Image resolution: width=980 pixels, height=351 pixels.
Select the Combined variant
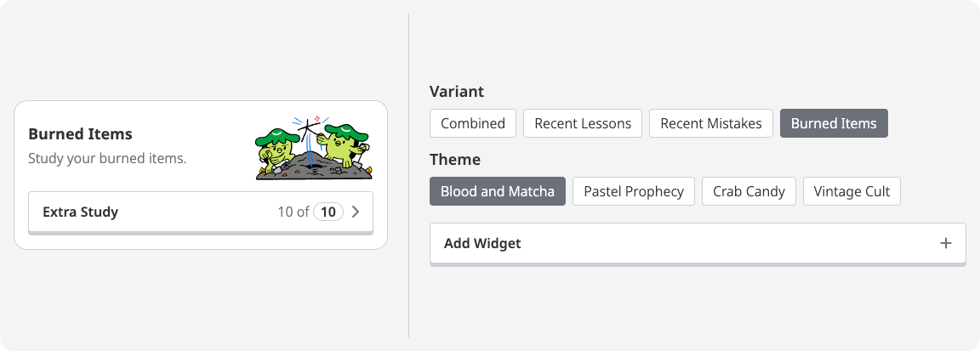pos(473,123)
